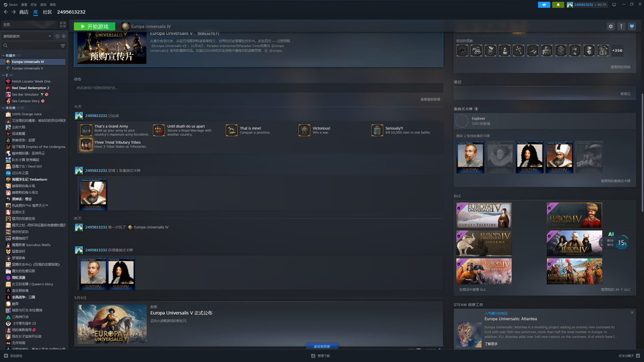Click the view my trading cards link

(615, 181)
